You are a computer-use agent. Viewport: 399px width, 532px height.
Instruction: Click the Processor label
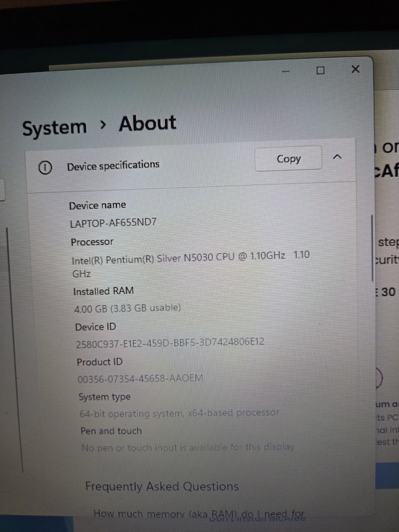(92, 242)
